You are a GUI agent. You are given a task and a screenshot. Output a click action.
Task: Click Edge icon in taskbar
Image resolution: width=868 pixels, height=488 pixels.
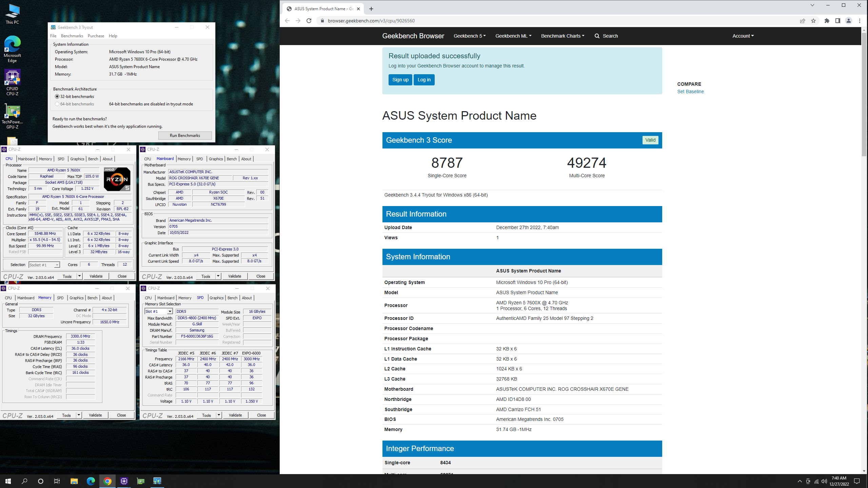91,481
